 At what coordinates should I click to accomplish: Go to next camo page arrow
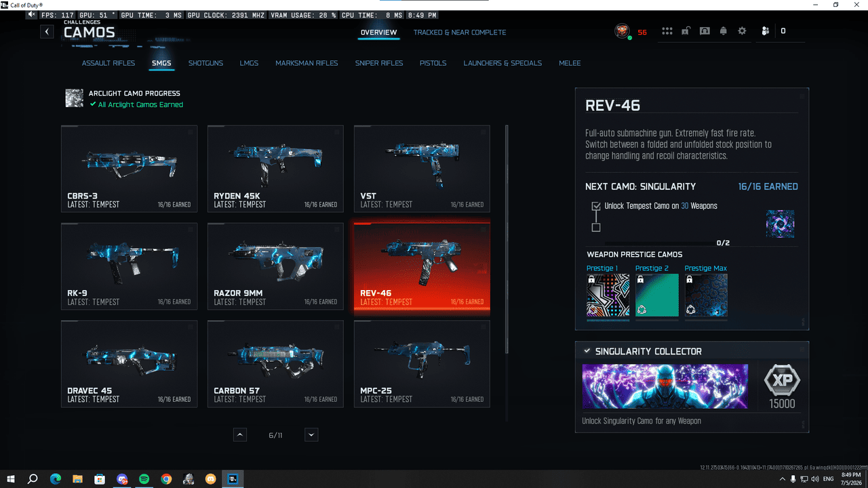pos(311,435)
